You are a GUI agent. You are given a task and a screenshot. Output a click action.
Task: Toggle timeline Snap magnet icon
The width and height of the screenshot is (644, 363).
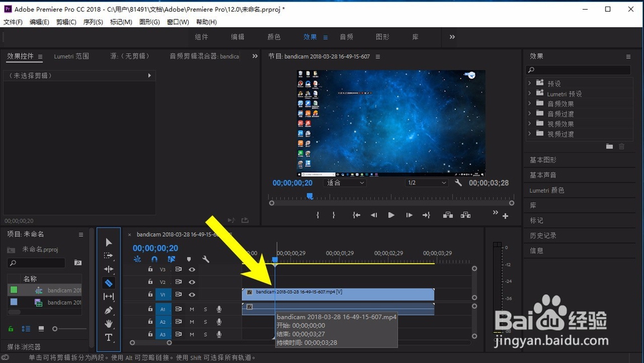click(155, 259)
